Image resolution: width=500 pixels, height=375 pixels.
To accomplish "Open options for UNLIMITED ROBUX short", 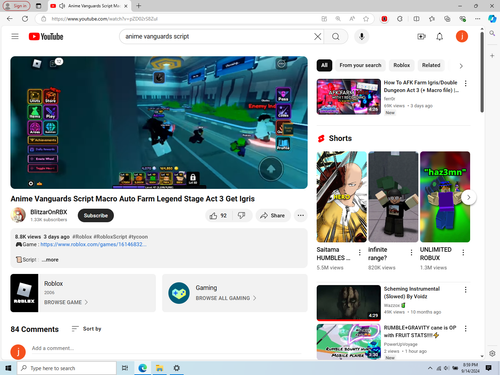I will point(463,253).
